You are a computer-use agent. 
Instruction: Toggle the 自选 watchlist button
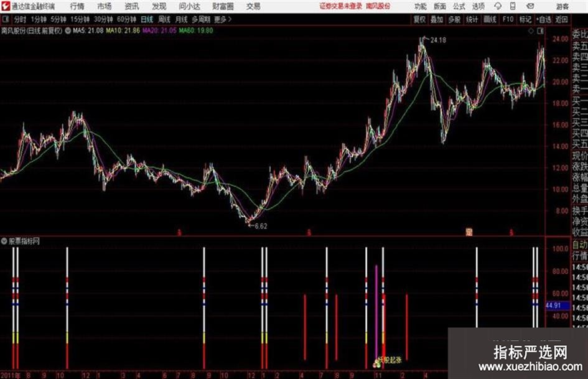[x=544, y=19]
